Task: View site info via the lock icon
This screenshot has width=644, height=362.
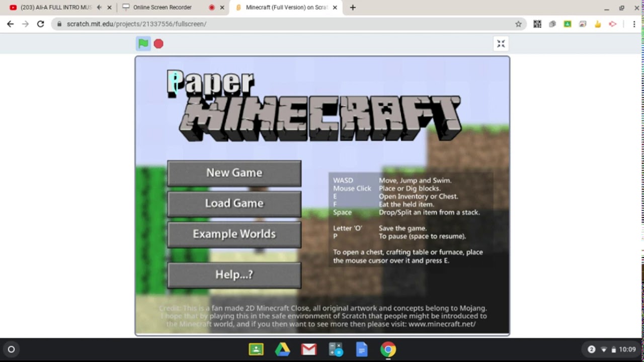Action: pyautogui.click(x=60, y=24)
